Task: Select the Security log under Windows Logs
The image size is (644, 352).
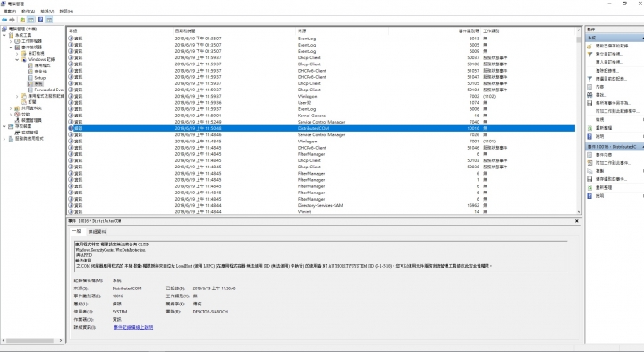Action: coord(40,71)
